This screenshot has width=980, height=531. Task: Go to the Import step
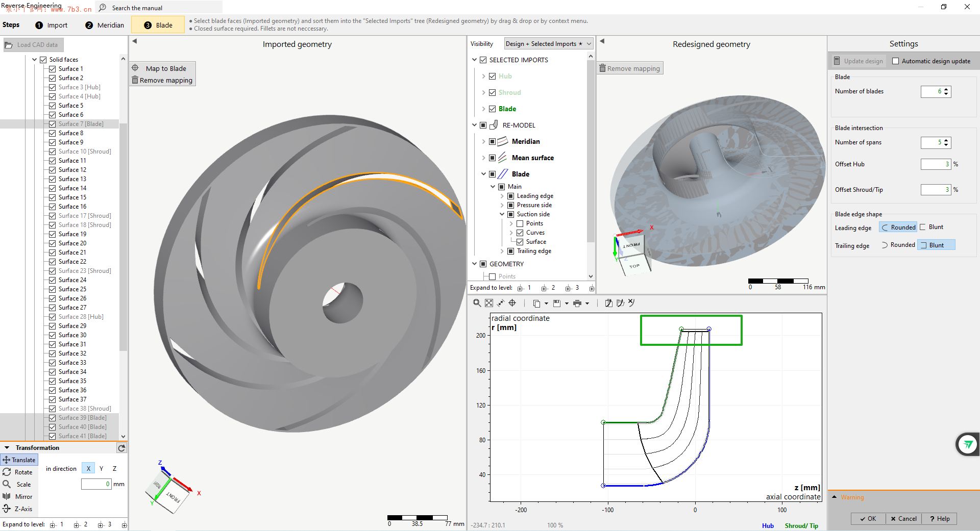click(51, 26)
